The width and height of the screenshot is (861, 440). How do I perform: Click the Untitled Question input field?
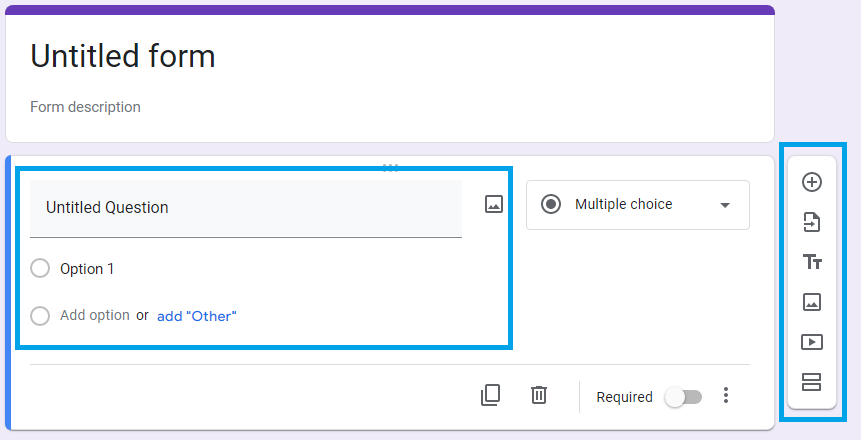pos(245,208)
